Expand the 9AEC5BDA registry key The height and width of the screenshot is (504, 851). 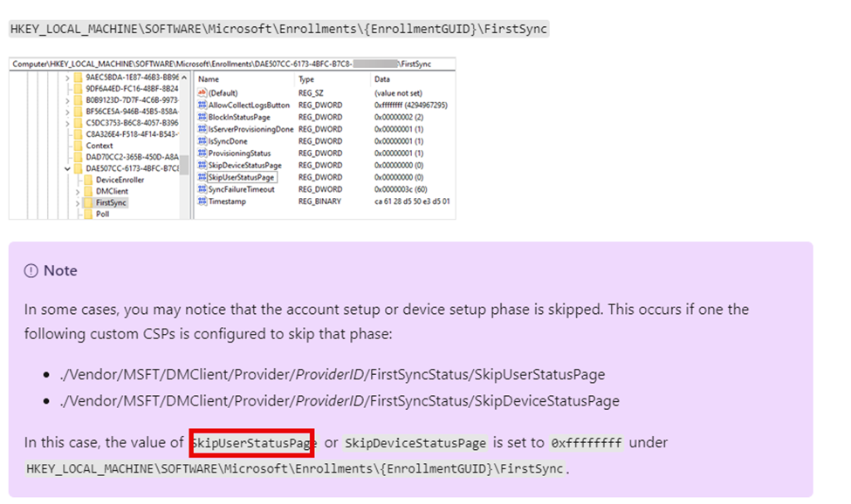(x=67, y=78)
